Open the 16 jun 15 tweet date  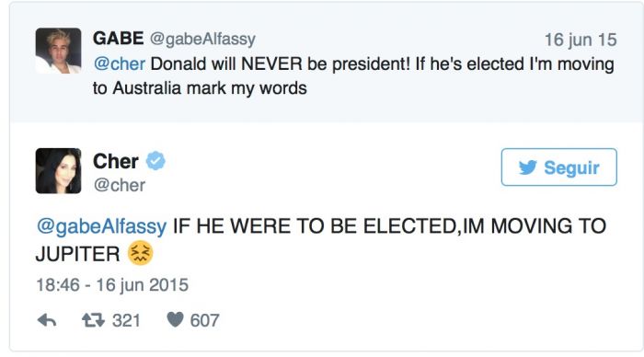click(x=581, y=40)
